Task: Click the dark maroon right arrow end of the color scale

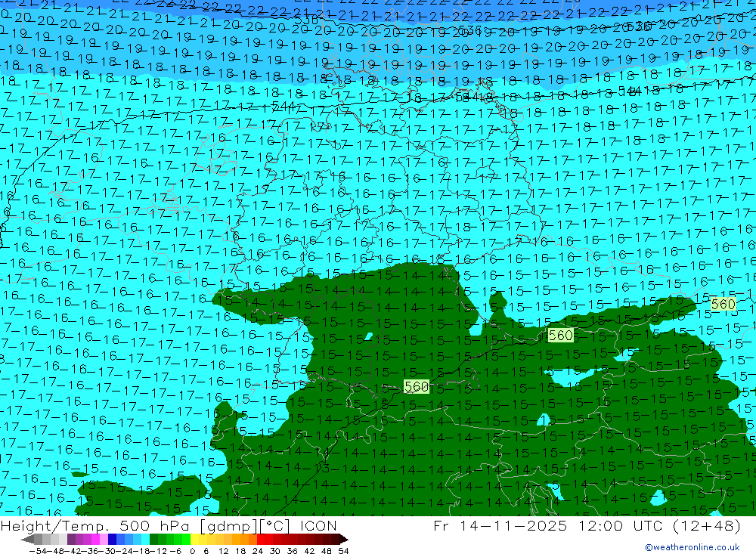Action: [344, 540]
